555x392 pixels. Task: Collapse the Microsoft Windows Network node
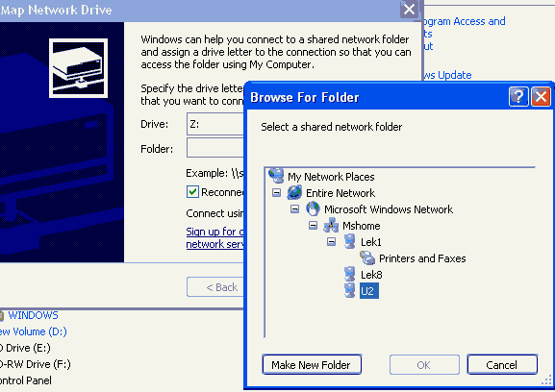294,208
